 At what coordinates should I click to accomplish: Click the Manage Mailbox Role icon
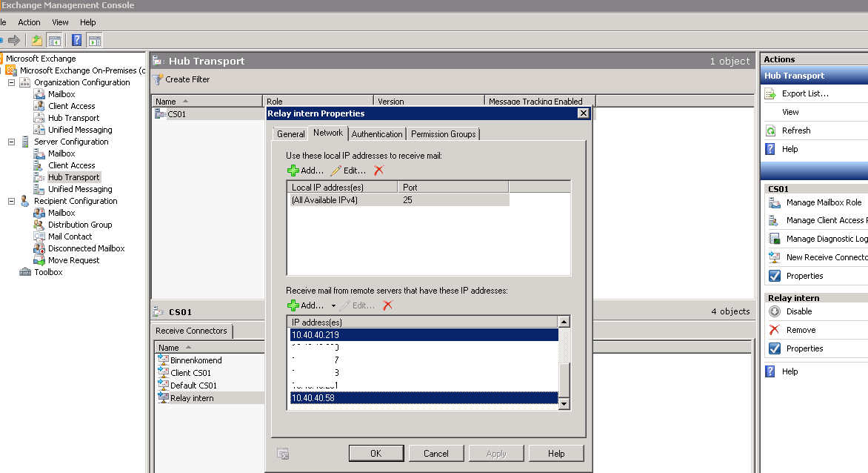point(775,202)
